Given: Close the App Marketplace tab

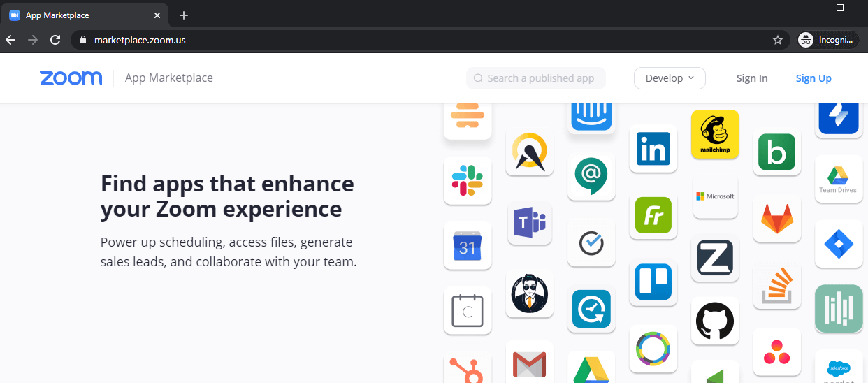Looking at the screenshot, I should point(158,15).
